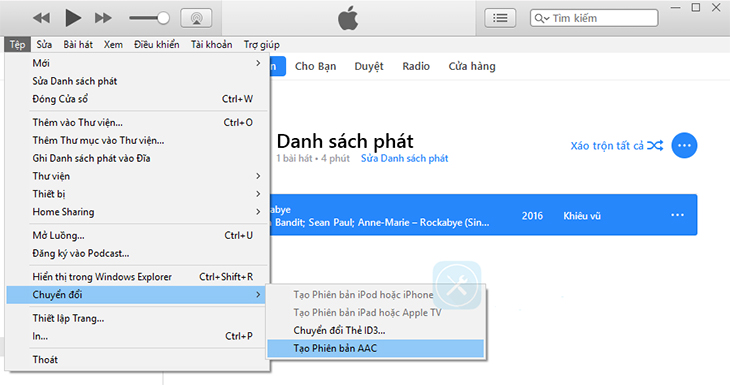Open the blue round more-options button
730x385 pixels.
[x=684, y=145]
